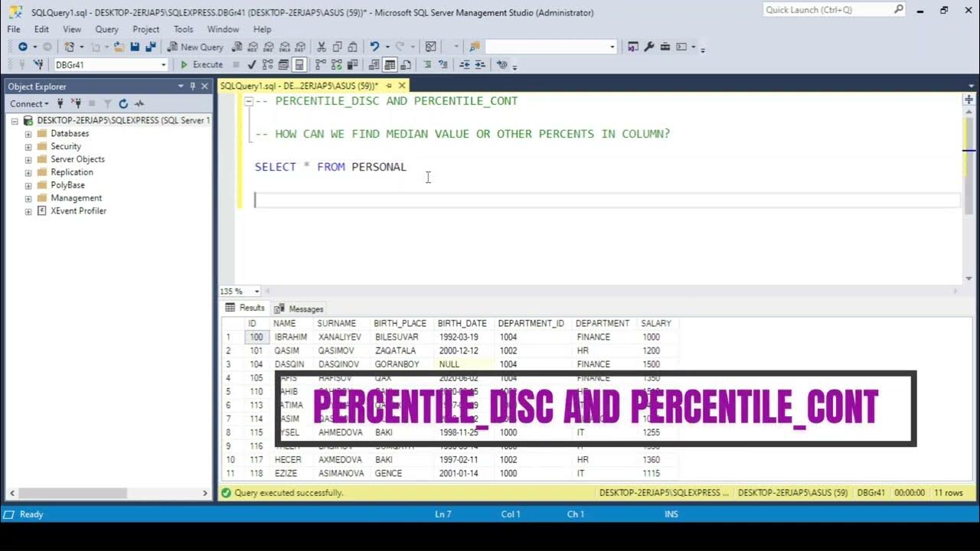Click the Undo arrow icon

374,47
